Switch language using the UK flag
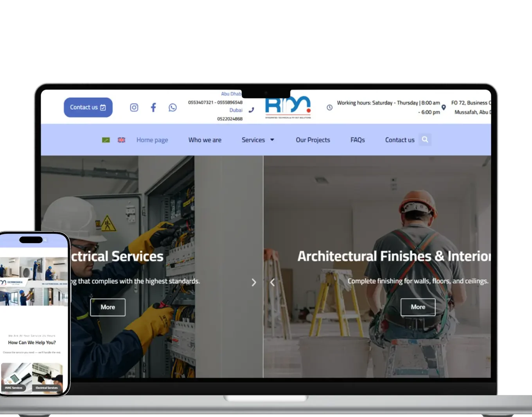 click(x=122, y=140)
